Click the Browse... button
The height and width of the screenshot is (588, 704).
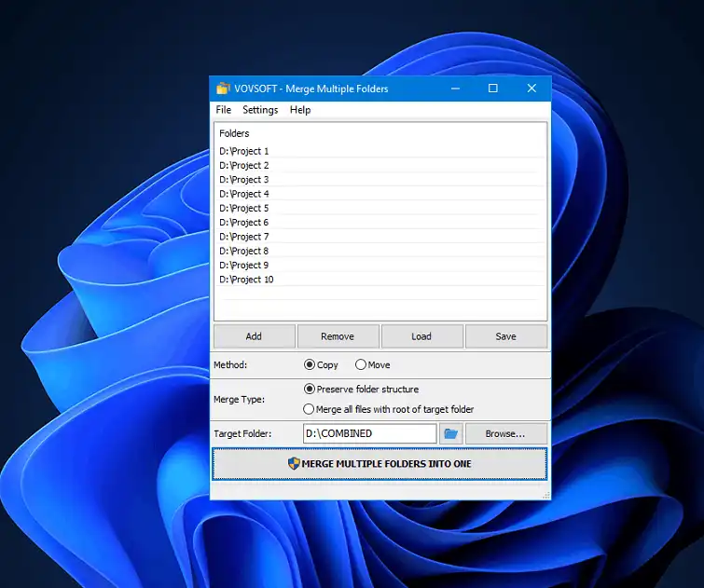click(x=505, y=433)
